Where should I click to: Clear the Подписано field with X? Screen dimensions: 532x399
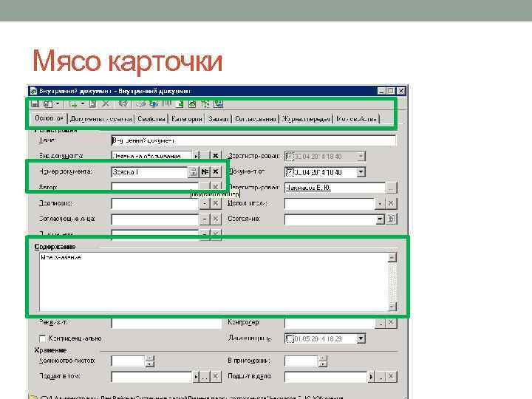point(216,204)
